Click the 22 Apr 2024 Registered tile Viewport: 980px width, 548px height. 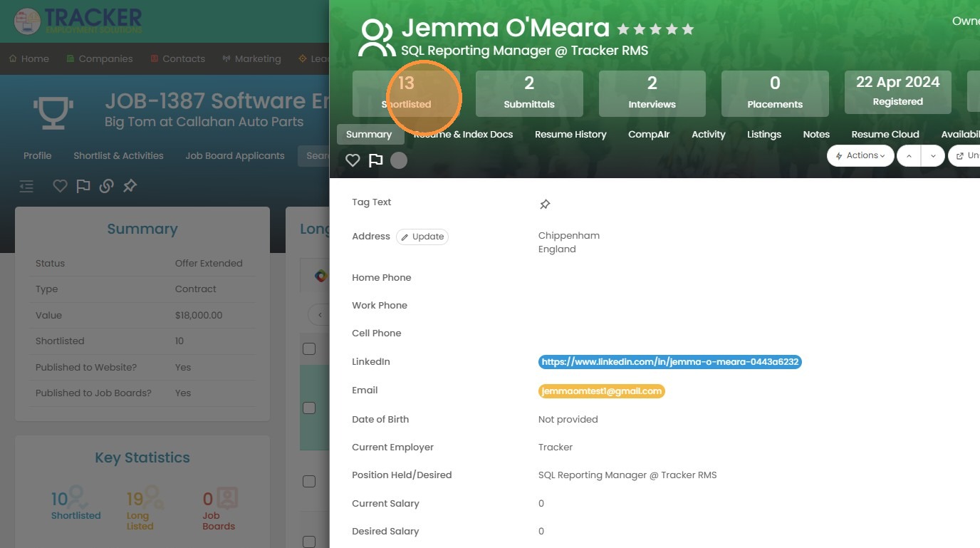898,92
